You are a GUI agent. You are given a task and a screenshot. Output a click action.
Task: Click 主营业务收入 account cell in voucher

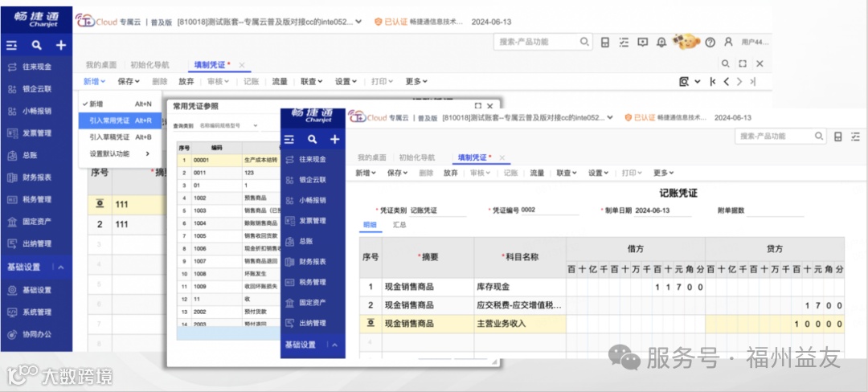[520, 324]
